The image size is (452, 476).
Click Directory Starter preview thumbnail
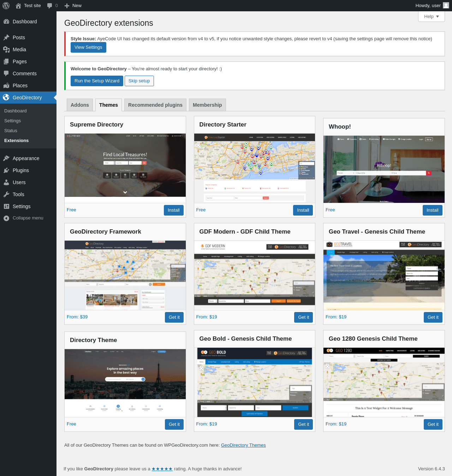[255, 168]
